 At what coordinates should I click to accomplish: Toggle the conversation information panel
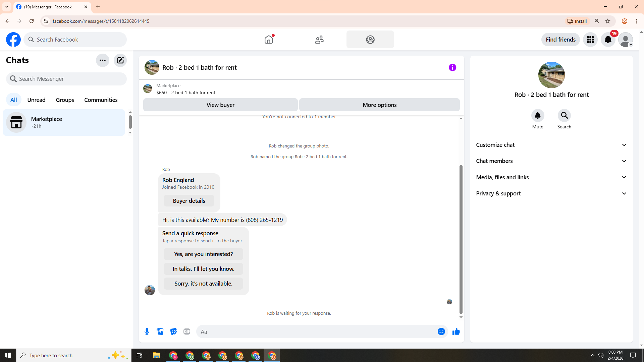pos(452,67)
